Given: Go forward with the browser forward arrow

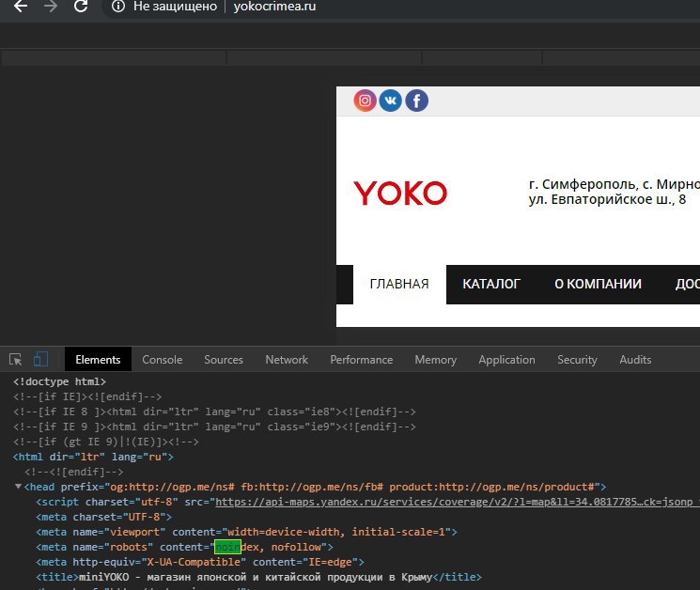Looking at the screenshot, I should click(x=51, y=7).
